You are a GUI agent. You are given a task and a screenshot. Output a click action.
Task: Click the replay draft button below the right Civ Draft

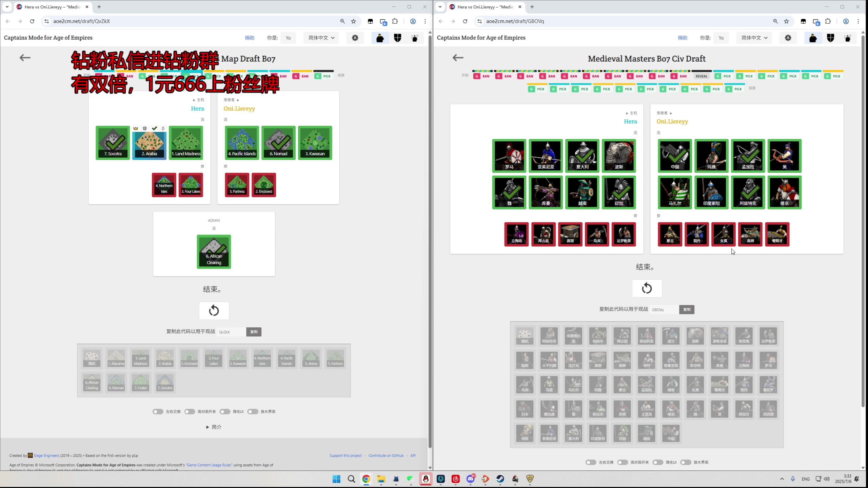pos(647,288)
